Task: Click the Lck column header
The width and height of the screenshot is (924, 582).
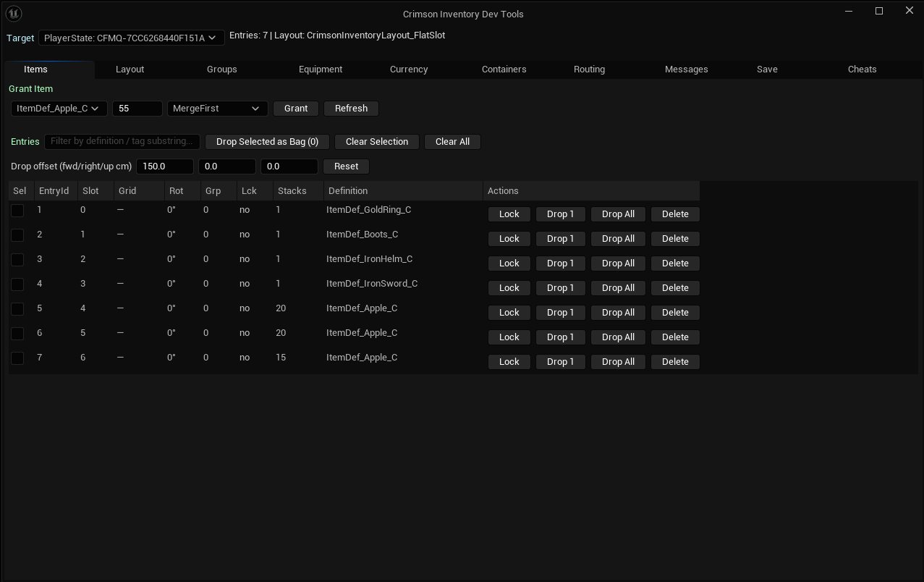Action: [255, 191]
